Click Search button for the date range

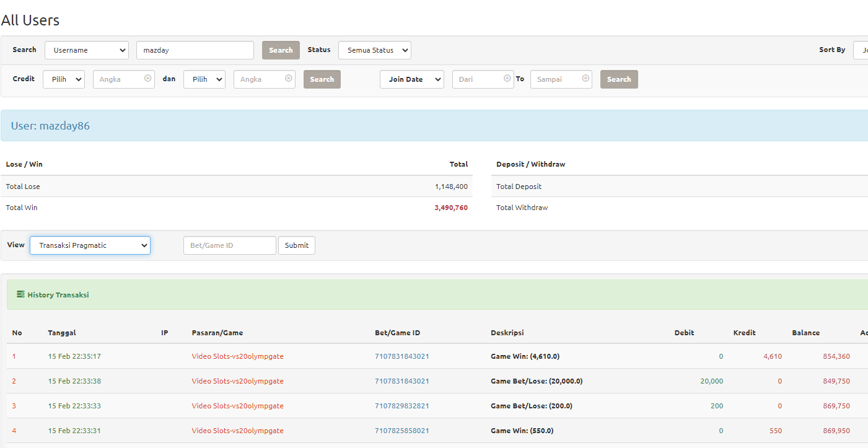618,79
